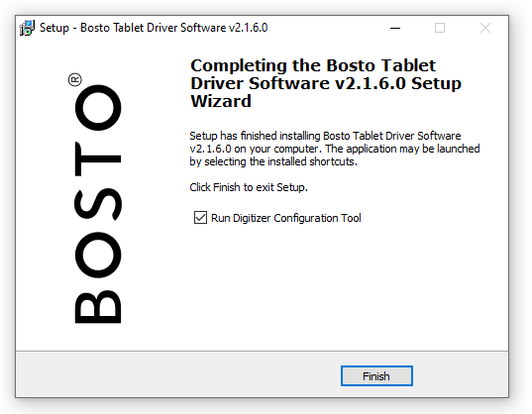This screenshot has height=414, width=532.
Task: Minimize the Setup window
Action: pos(395,28)
